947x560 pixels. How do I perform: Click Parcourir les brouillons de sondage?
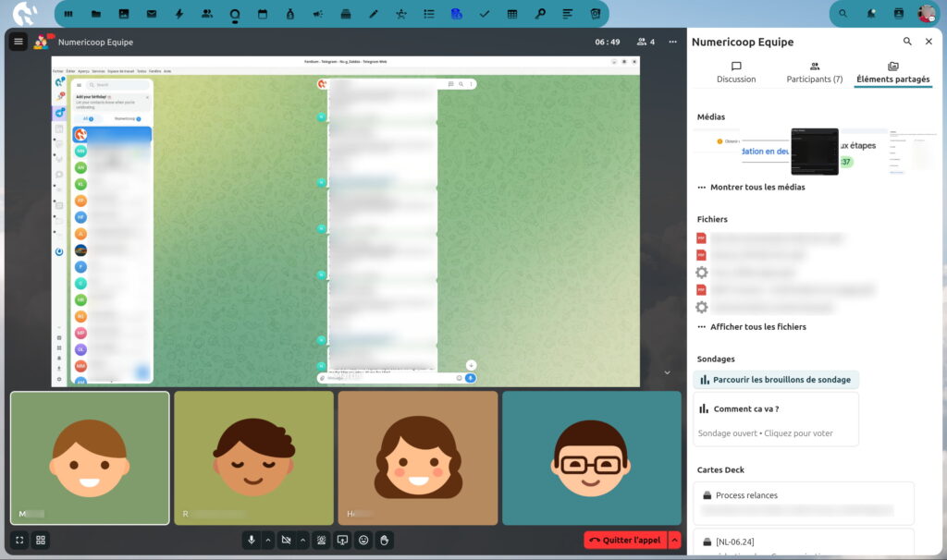776,380
